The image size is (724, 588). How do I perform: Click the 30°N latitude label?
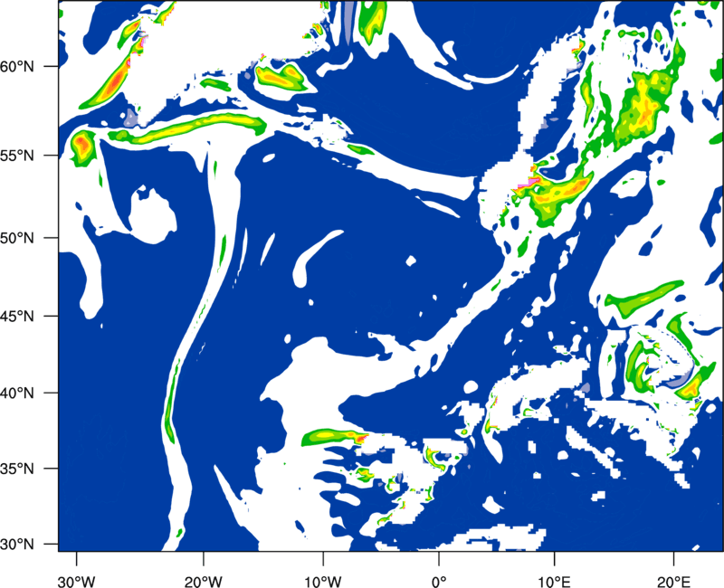(18, 545)
